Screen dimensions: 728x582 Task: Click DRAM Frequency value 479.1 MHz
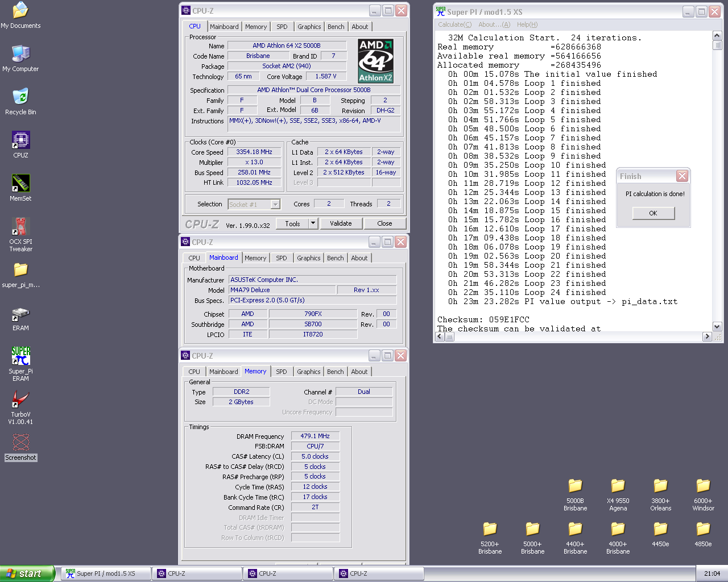point(315,436)
